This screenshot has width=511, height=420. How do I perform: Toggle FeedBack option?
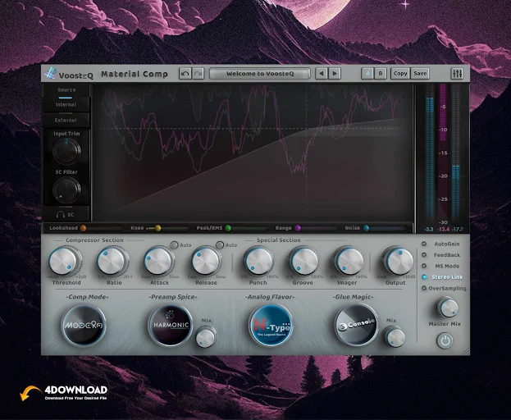click(x=424, y=255)
